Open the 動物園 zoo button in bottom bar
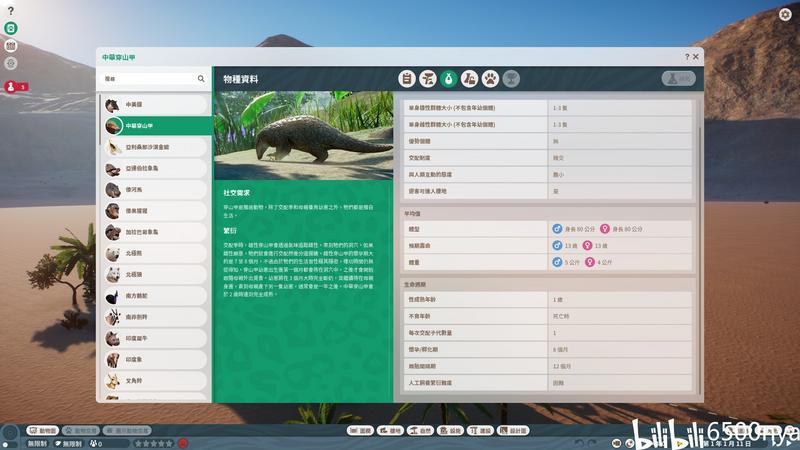Image resolution: width=800 pixels, height=450 pixels. tap(43, 431)
